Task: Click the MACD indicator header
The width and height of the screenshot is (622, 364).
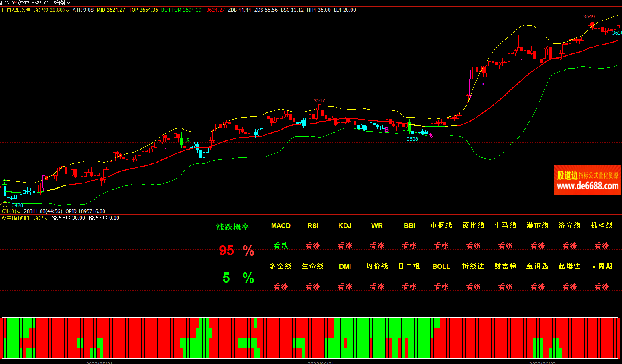Action: (281, 226)
